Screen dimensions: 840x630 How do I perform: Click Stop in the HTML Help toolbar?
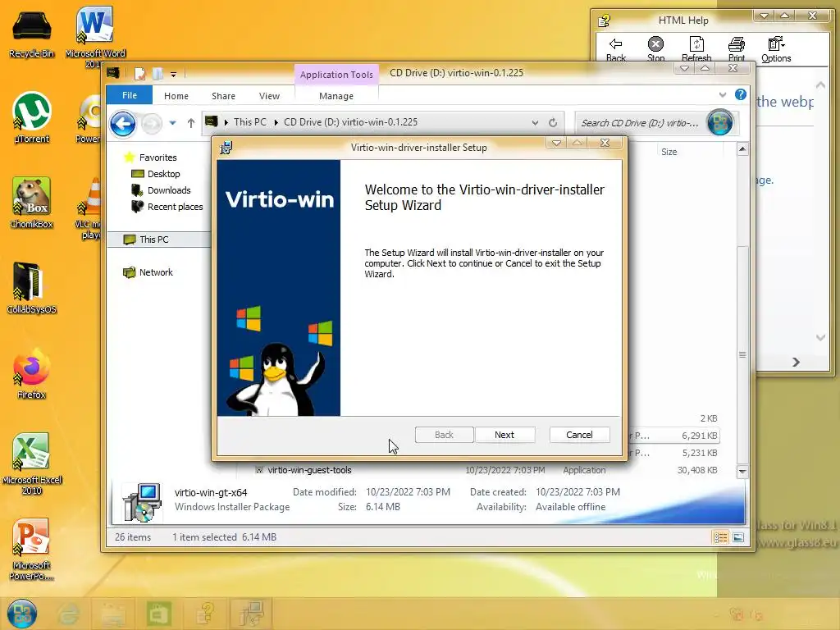(x=655, y=49)
